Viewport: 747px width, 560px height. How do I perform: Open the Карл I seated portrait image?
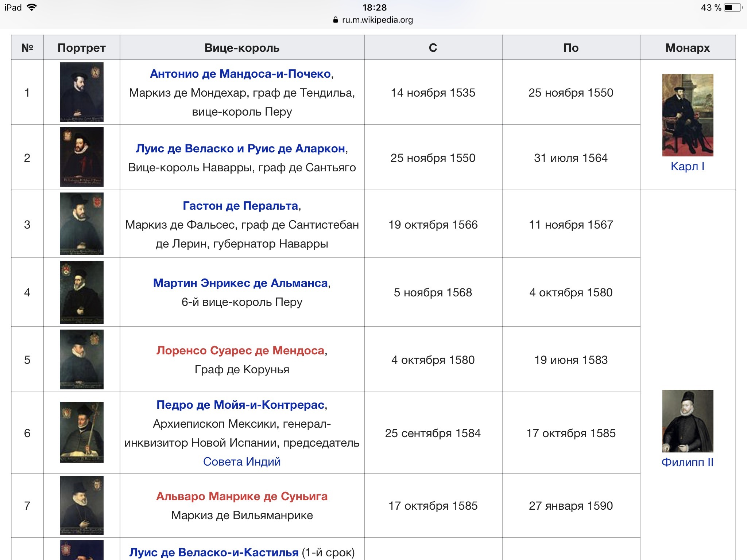point(688,115)
